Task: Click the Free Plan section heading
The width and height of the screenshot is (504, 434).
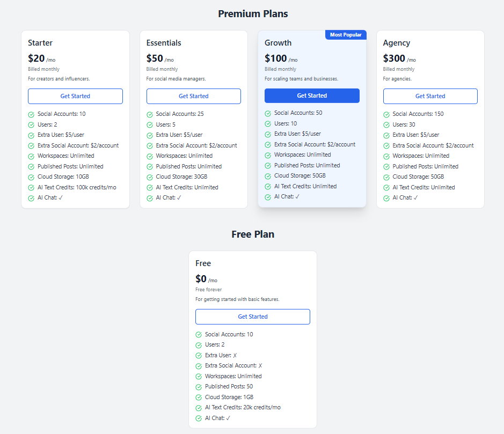Action: tap(253, 234)
